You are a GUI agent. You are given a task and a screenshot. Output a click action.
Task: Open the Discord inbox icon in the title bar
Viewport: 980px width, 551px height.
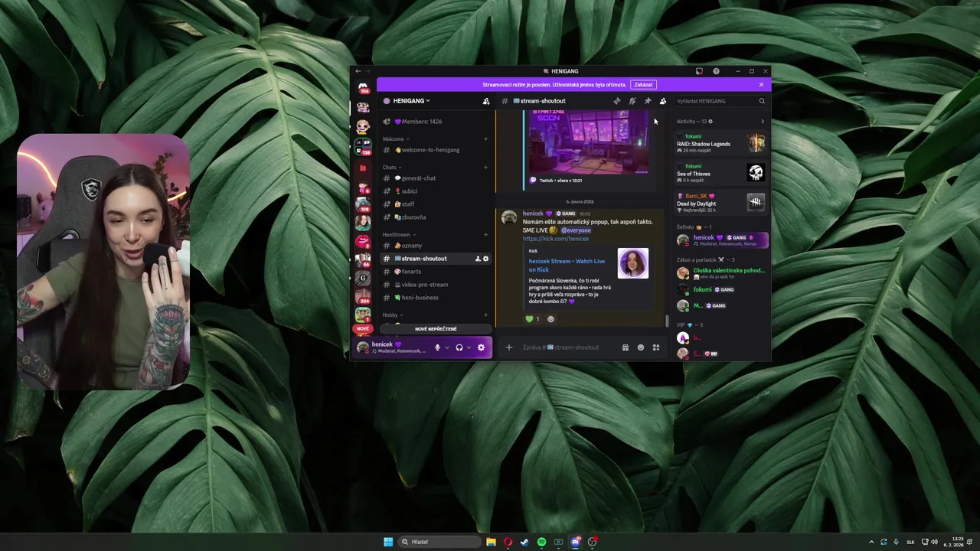click(x=699, y=71)
